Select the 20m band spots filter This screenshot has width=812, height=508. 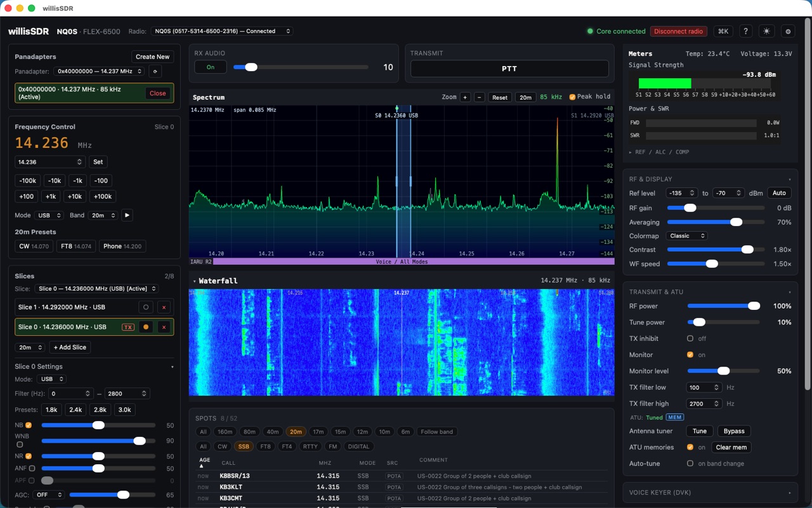tap(296, 432)
